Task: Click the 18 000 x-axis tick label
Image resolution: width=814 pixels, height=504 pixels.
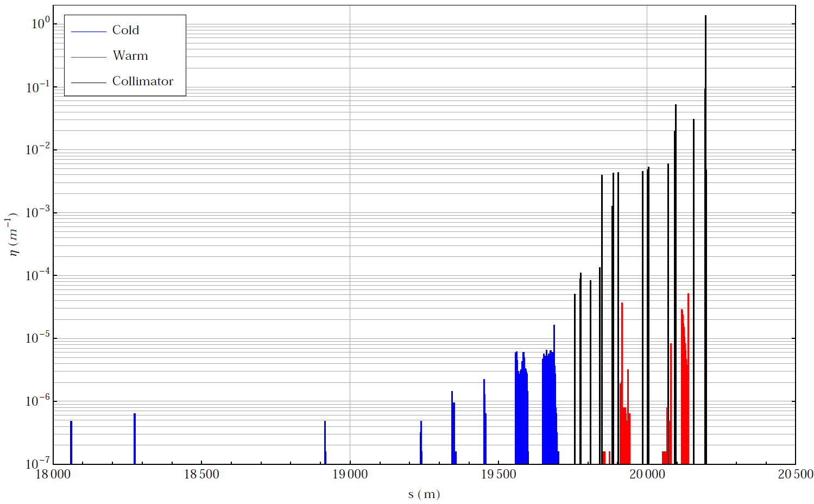Action: coord(53,475)
